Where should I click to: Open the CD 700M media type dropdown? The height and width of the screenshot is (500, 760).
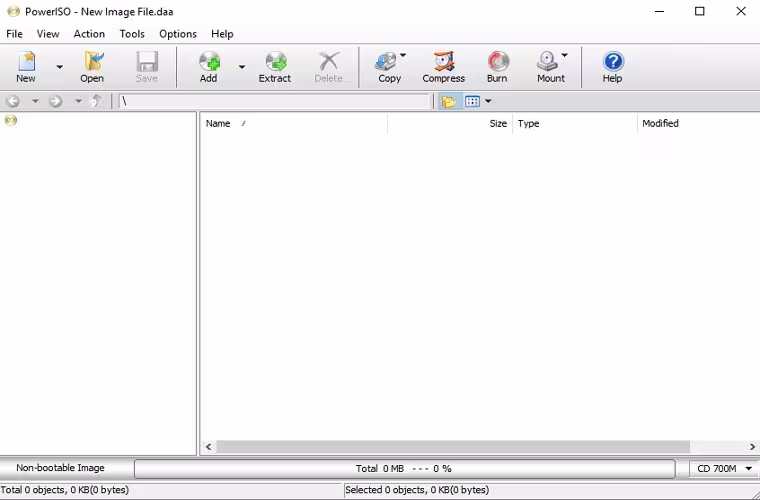click(724, 469)
